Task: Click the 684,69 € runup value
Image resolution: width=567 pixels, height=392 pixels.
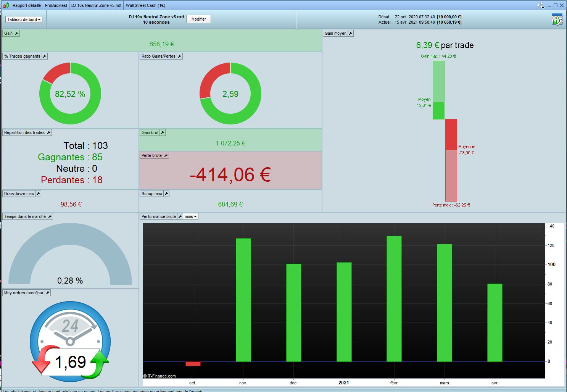Action: pyautogui.click(x=230, y=205)
